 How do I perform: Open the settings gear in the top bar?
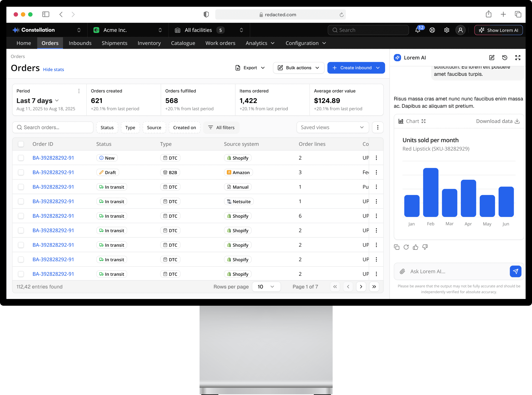click(x=446, y=30)
